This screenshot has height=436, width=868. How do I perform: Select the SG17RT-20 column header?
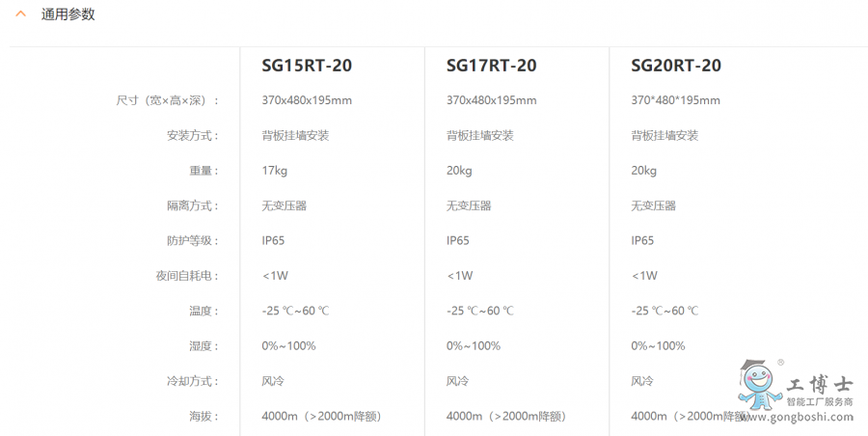tap(491, 66)
